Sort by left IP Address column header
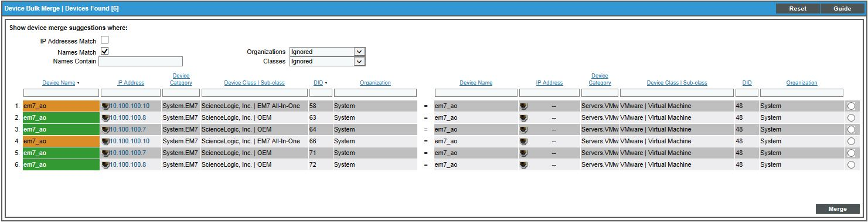 (x=130, y=83)
